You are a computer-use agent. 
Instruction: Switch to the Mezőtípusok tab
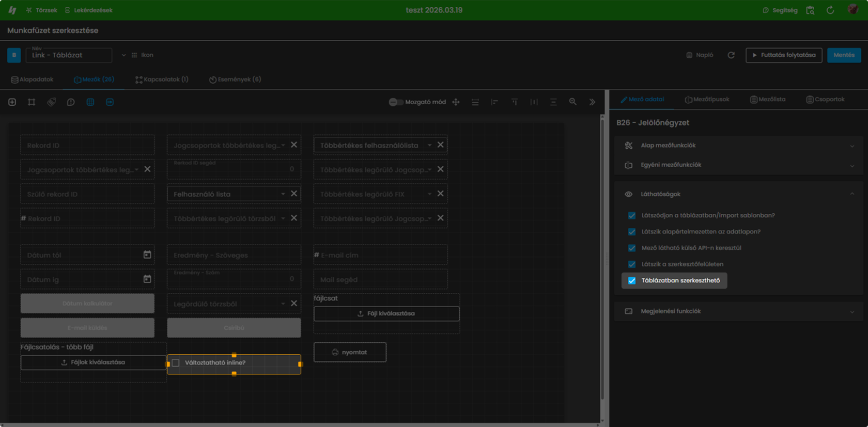707,99
